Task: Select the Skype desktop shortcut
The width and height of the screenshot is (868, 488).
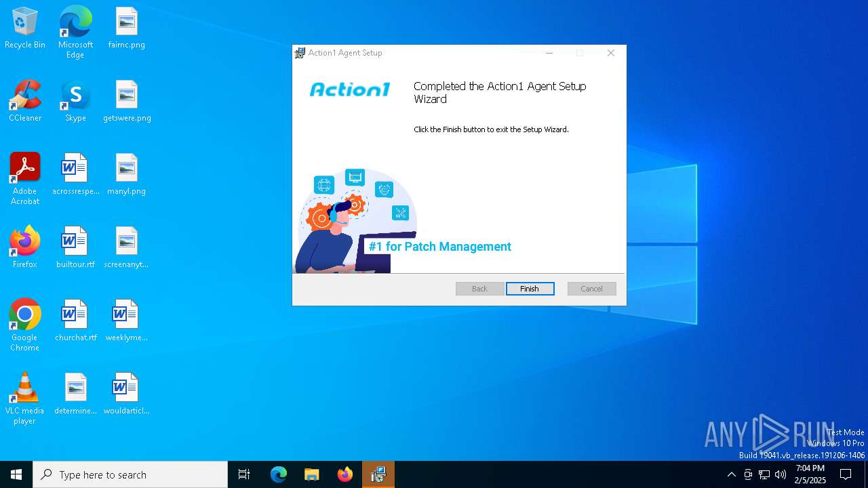Action: pos(75,102)
